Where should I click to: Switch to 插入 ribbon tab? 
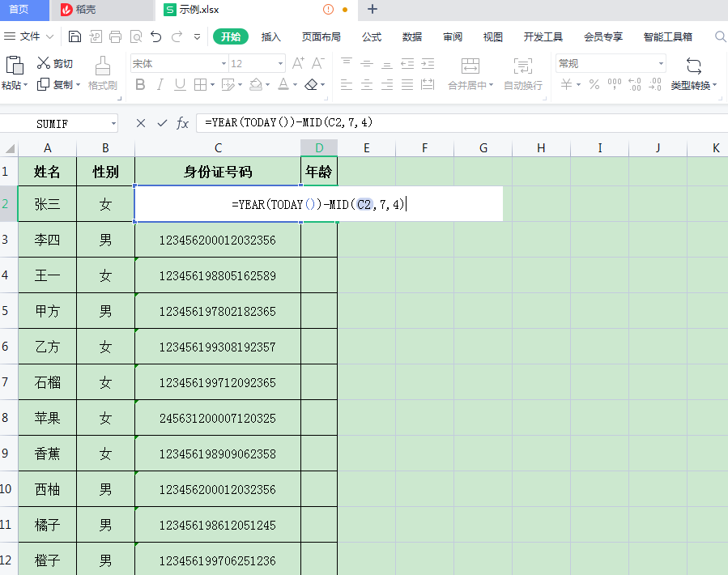[x=270, y=36]
